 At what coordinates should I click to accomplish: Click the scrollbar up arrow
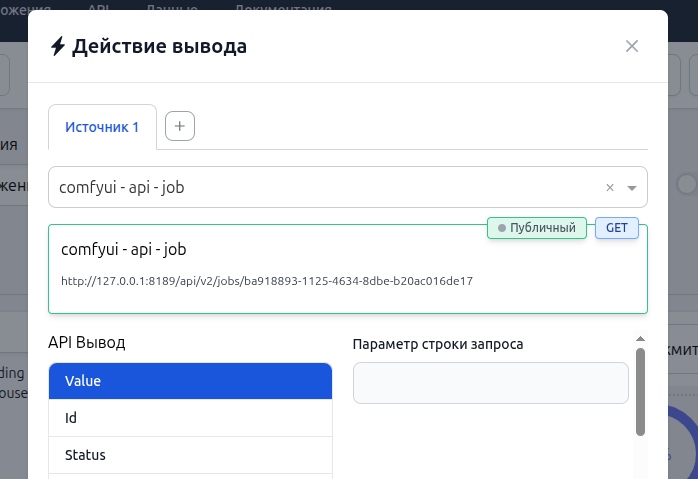(640, 339)
